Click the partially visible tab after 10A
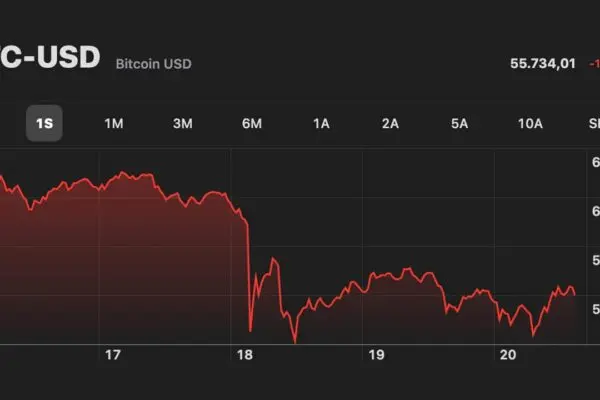Viewport: 600px width, 400px height. [593, 124]
